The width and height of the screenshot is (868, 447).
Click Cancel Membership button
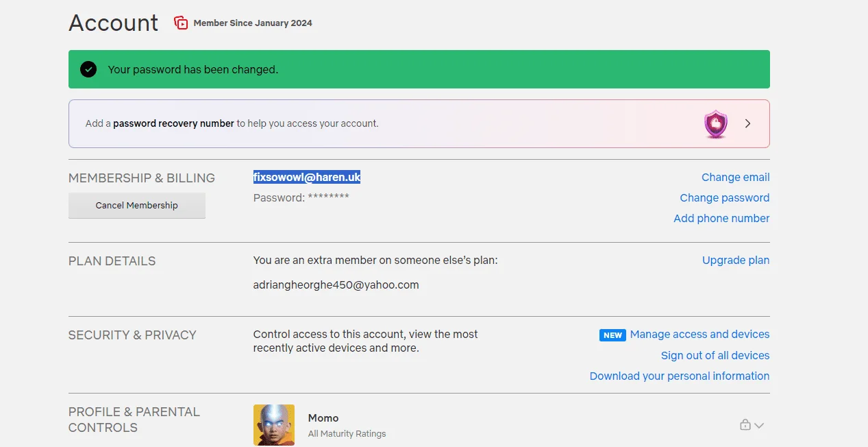pos(137,206)
